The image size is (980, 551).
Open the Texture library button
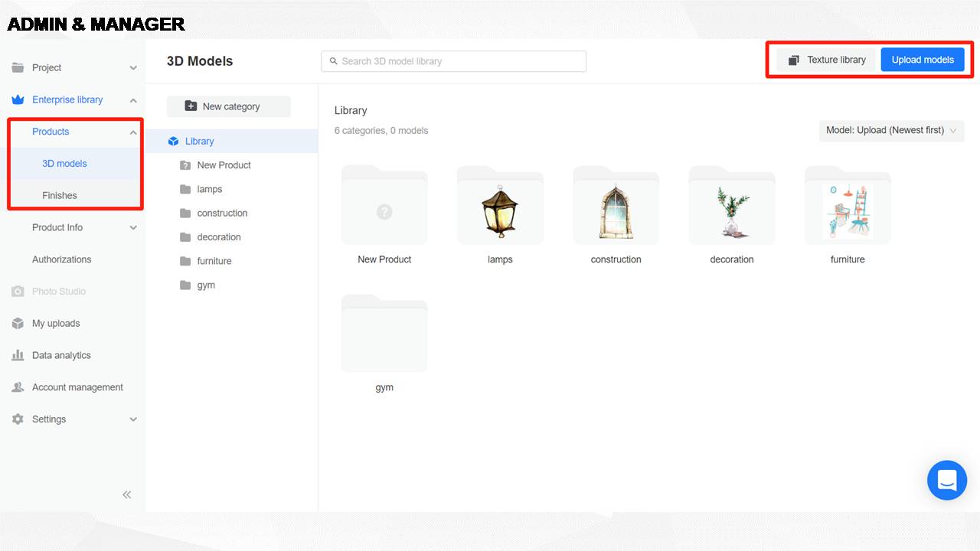826,60
